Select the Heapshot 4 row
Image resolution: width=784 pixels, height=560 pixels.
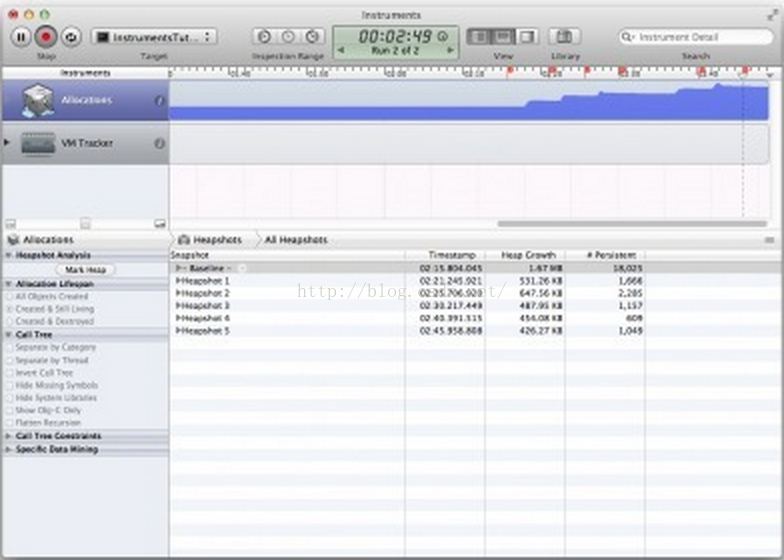pyautogui.click(x=475, y=318)
